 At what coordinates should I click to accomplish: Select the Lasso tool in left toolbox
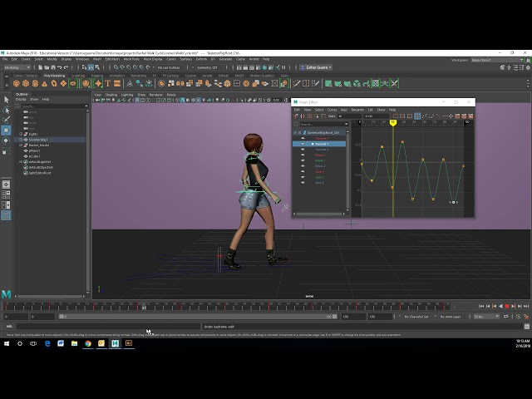[6, 110]
